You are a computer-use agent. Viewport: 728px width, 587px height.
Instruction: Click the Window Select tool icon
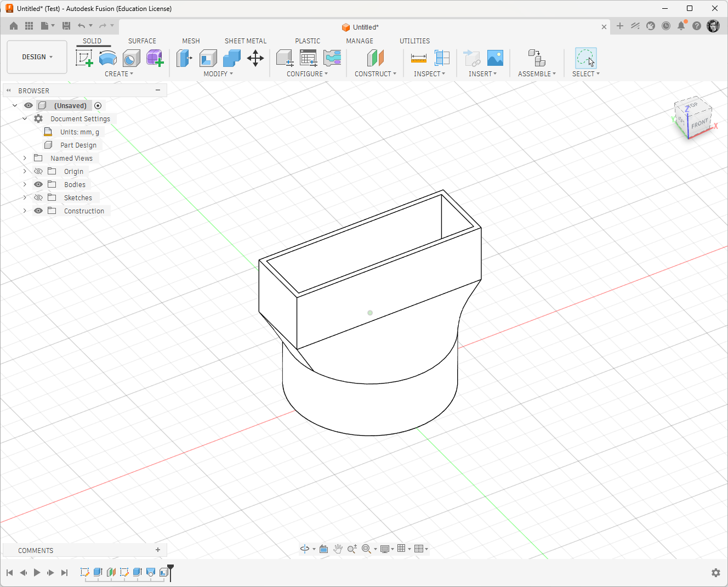(x=585, y=58)
